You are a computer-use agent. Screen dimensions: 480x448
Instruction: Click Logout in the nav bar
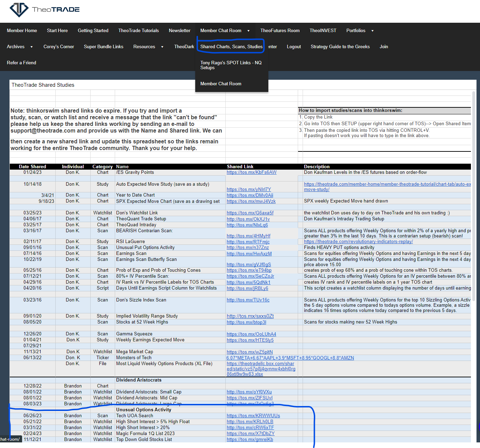click(294, 47)
